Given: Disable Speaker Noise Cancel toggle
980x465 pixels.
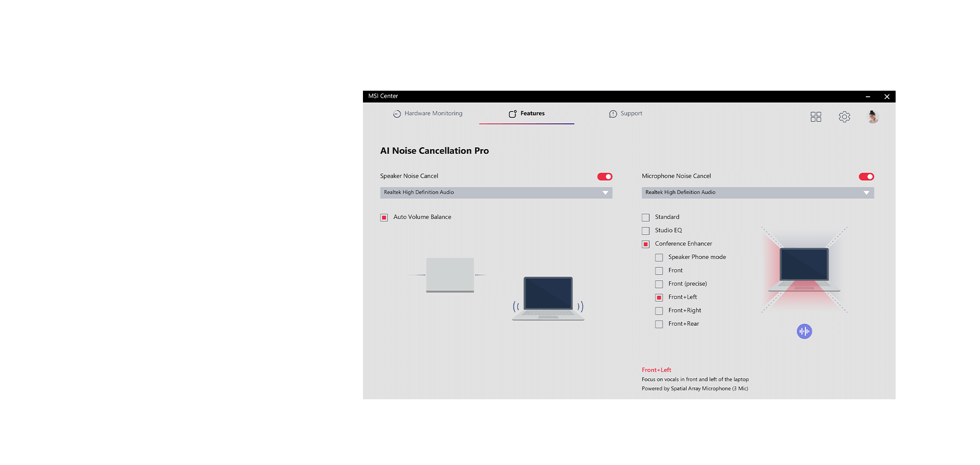Looking at the screenshot, I should tap(605, 177).
